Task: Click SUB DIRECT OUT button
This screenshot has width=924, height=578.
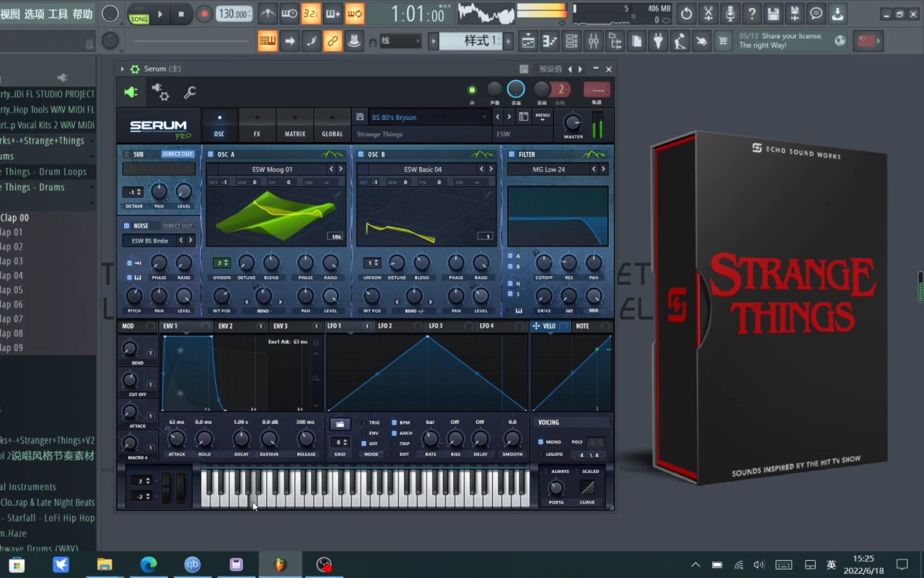Action: 178,154
